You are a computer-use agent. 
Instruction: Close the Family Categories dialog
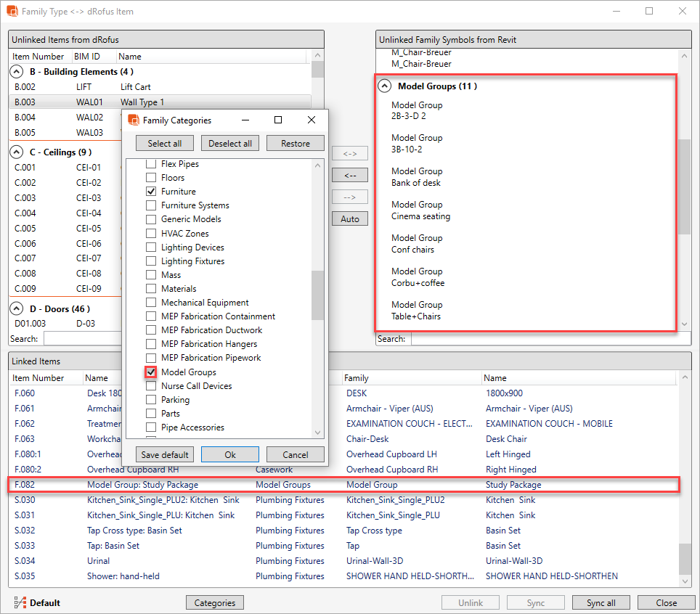tap(312, 120)
